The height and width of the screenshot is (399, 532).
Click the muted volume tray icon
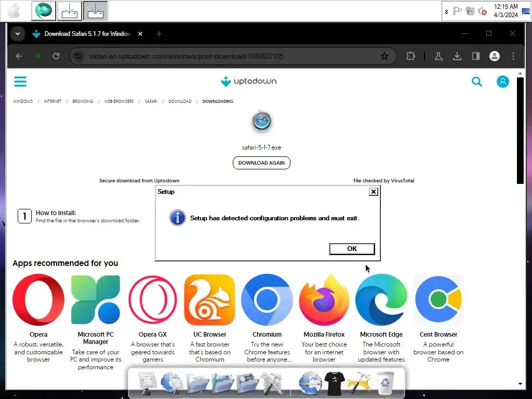[483, 11]
